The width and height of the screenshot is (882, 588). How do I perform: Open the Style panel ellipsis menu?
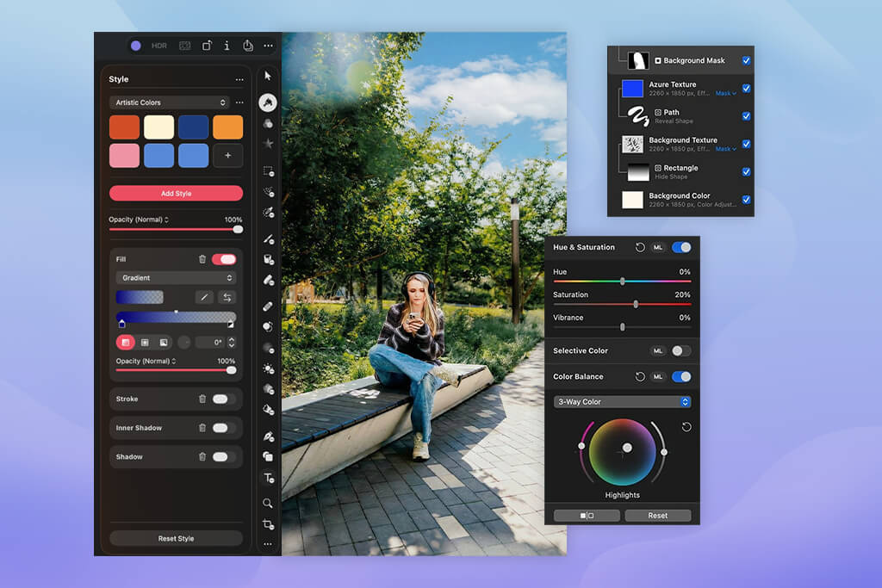[x=239, y=80]
